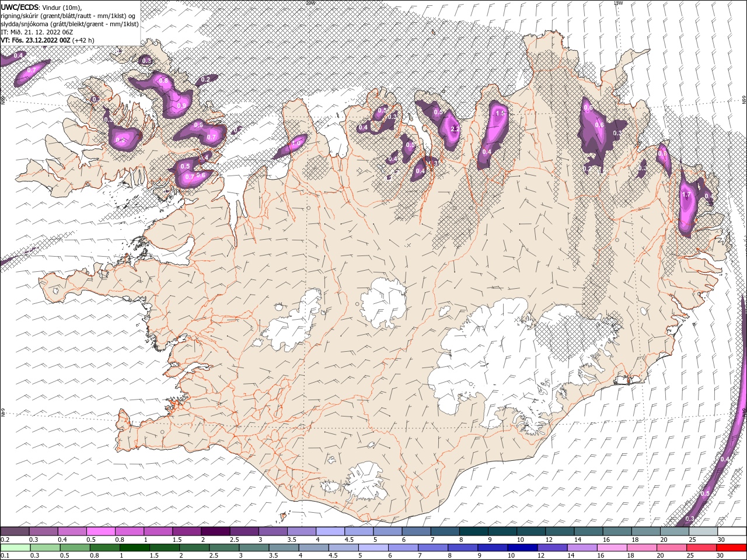
Task: Click the '0.9' snowfall value in the Westfjords
Action: coord(181,106)
